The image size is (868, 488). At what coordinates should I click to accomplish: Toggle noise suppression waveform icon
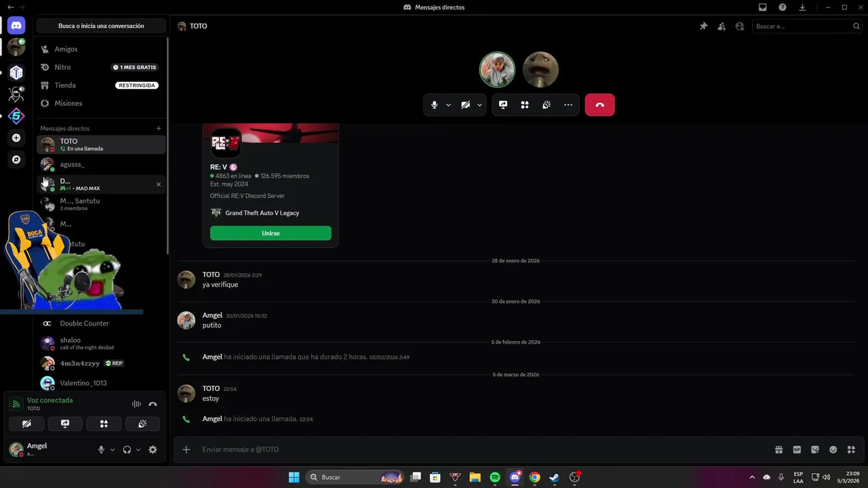click(x=136, y=404)
